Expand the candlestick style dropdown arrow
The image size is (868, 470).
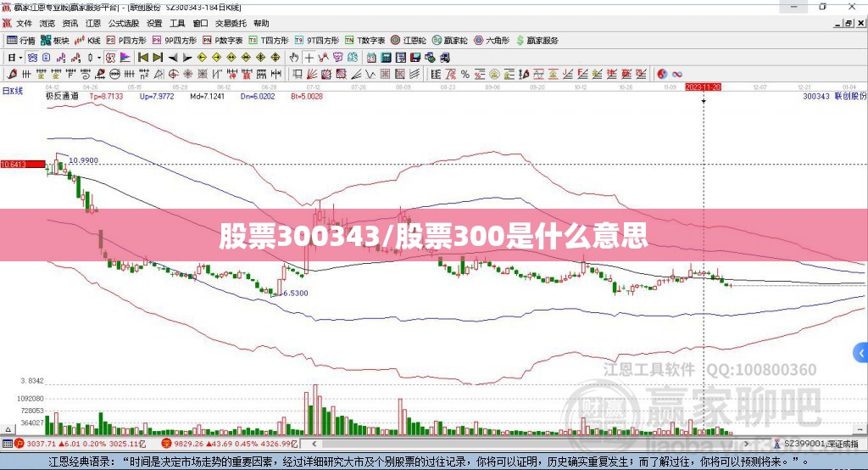[98, 58]
